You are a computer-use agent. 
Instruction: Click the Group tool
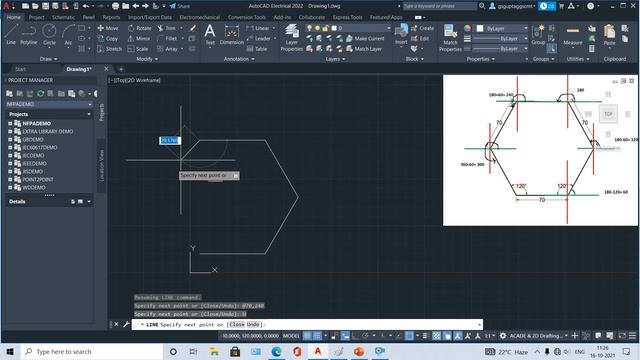(538, 35)
